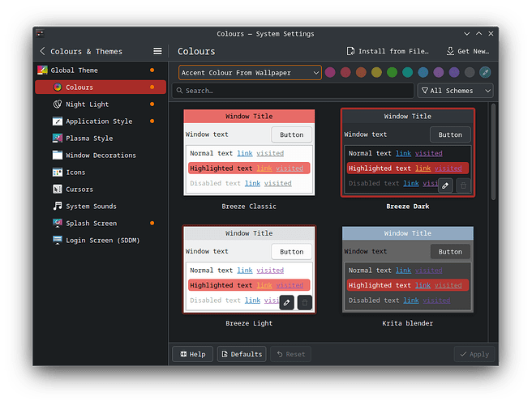This screenshot has width=532, height=405.
Task: Choose the green accent colour
Action: (x=392, y=72)
